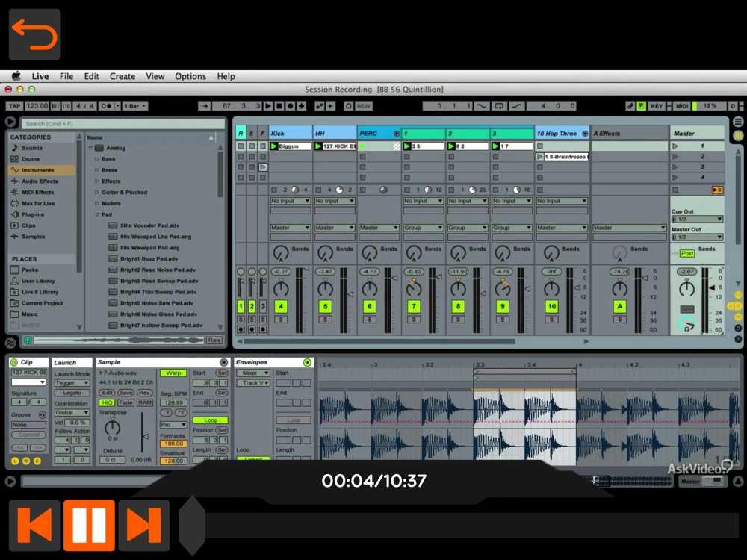Launch Master scene 1
This screenshot has width=747, height=560.
[675, 146]
